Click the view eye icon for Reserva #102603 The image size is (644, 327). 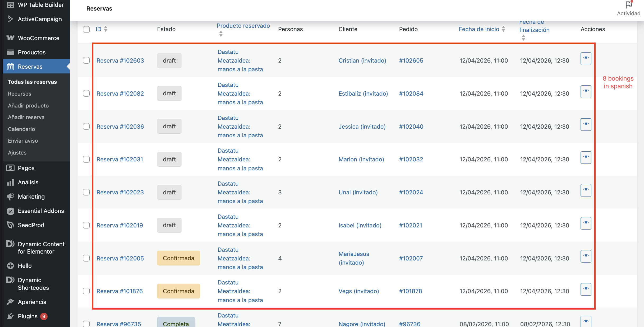[x=586, y=58]
